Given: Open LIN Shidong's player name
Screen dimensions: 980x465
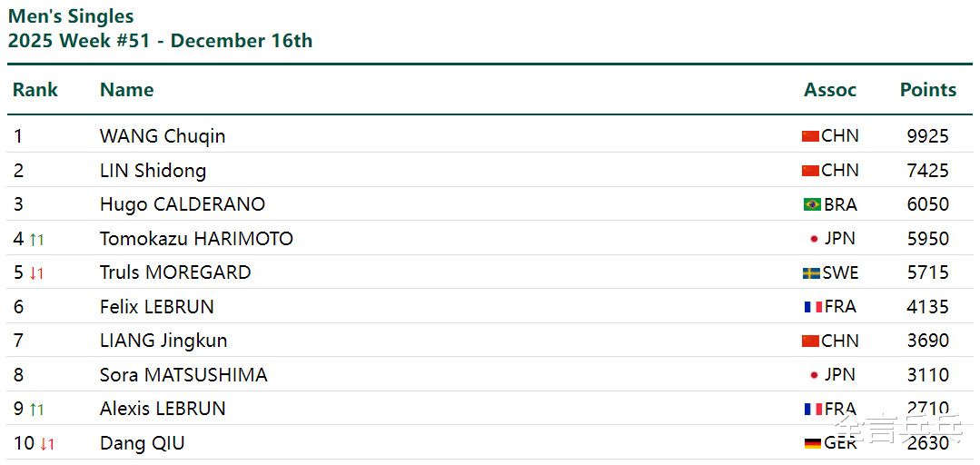Looking at the screenshot, I should pos(153,171).
